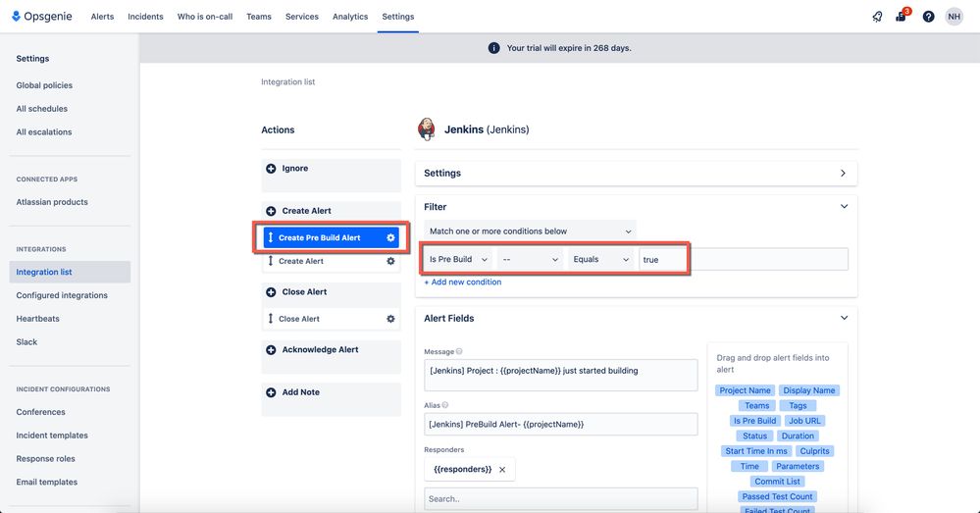The height and width of the screenshot is (513, 980).
Task: Open the '--' condition dropdown
Action: click(530, 259)
